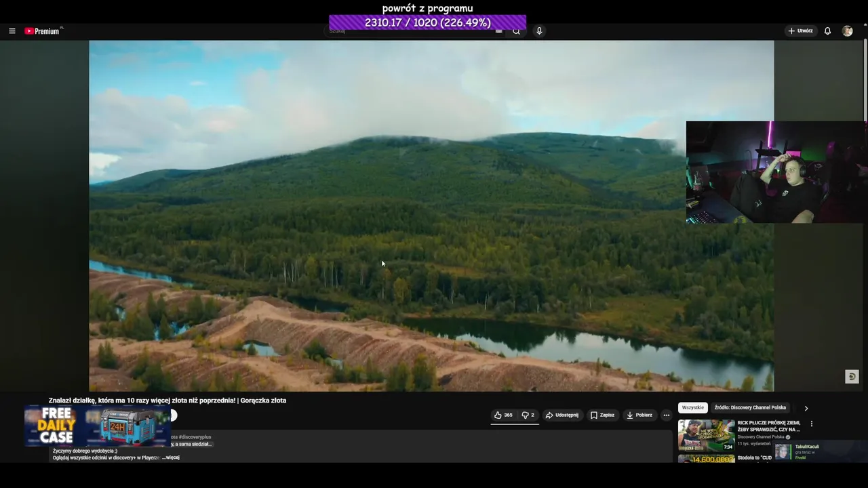Click the Pobierz download button

click(639, 415)
